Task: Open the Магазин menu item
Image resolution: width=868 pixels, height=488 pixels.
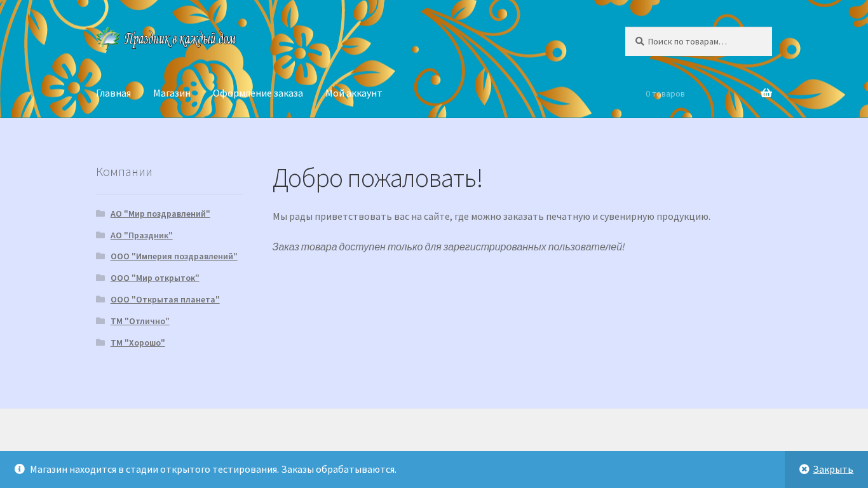Action: click(x=172, y=93)
